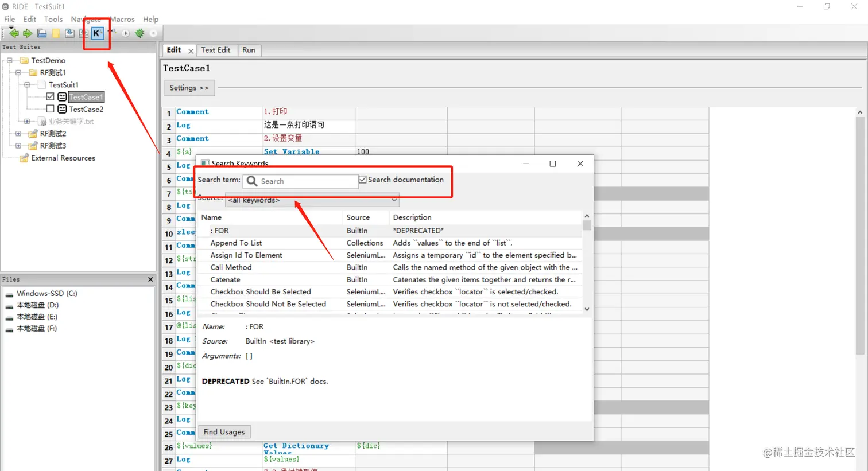
Task: Collapse the RF测试1 tree node
Action: pyautogui.click(x=18, y=72)
